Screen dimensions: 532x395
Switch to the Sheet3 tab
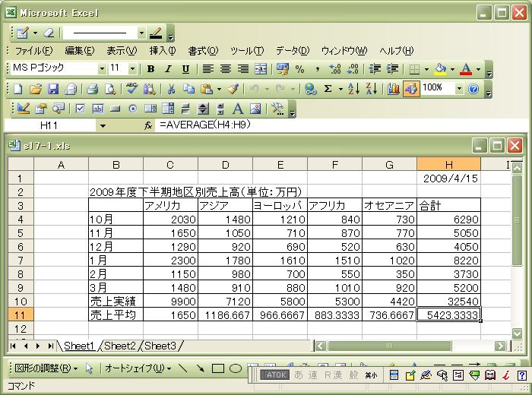coord(160,346)
